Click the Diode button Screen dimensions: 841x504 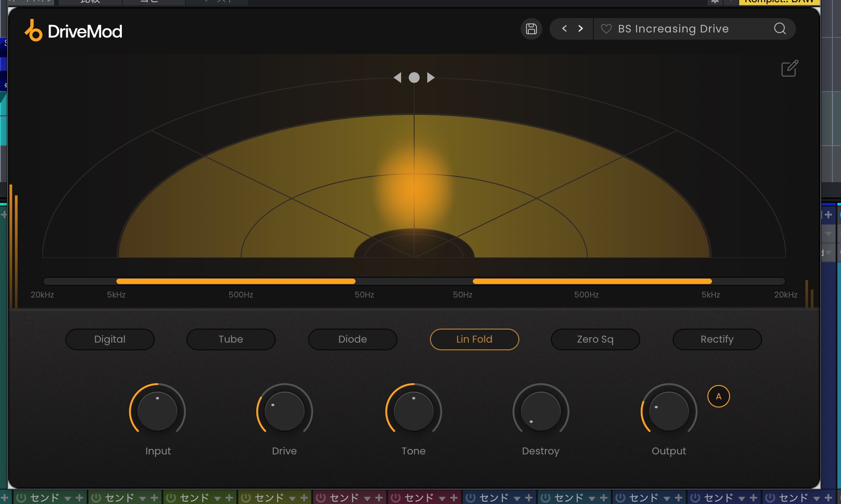pyautogui.click(x=352, y=339)
